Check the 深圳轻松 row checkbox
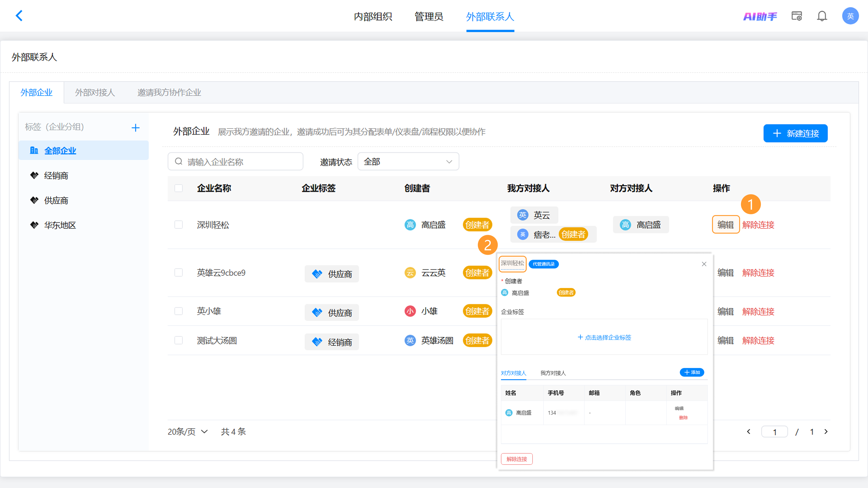868x488 pixels. coord(179,225)
